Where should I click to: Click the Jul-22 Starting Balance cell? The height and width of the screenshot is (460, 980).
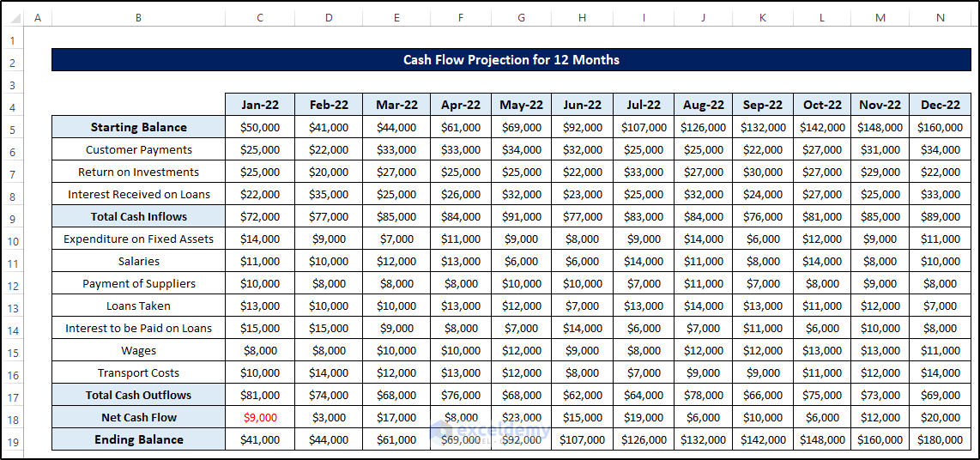(x=644, y=127)
